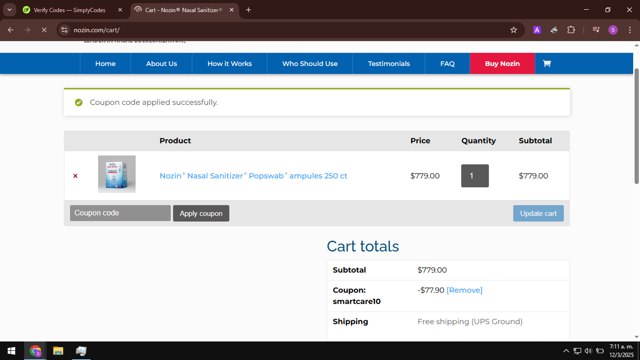Click the Product column header
Screen dimensions: 640x360
(x=175, y=141)
